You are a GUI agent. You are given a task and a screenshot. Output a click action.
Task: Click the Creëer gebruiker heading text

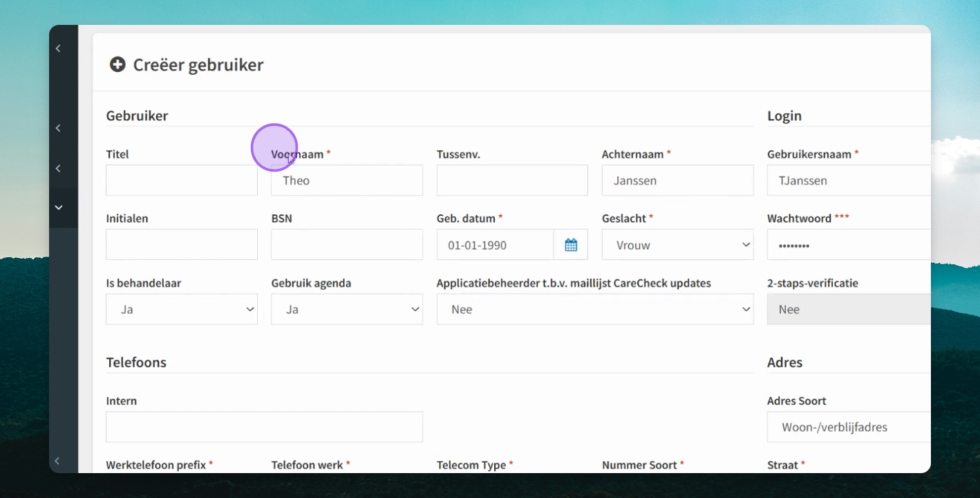point(198,65)
